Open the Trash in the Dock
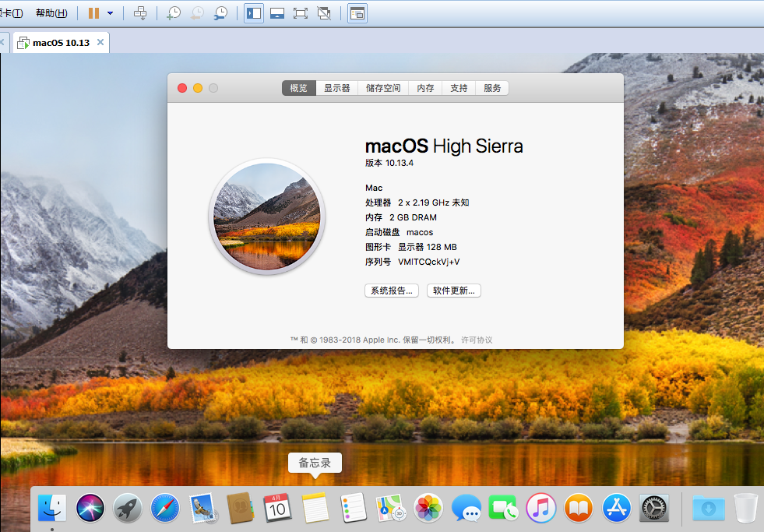 745,508
